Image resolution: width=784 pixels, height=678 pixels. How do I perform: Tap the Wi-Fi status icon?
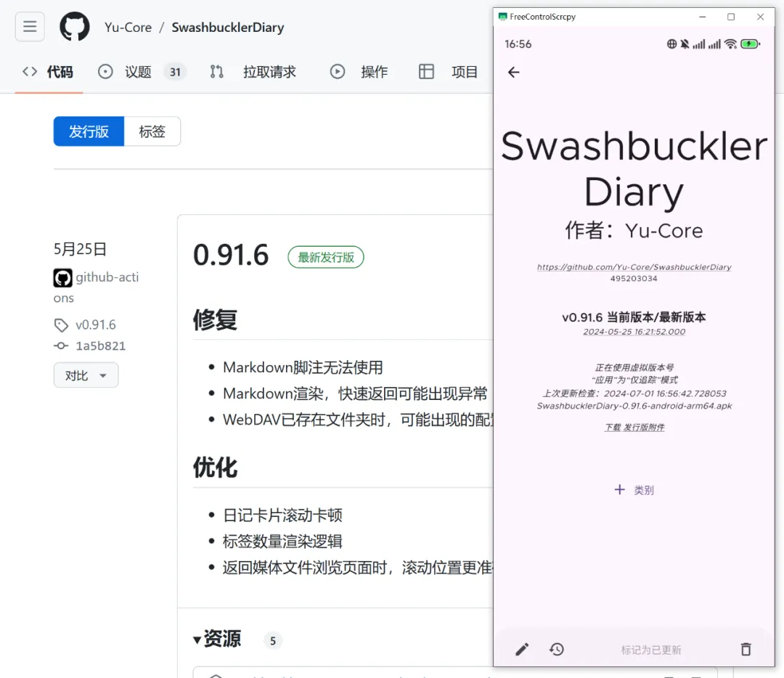pyautogui.click(x=730, y=44)
